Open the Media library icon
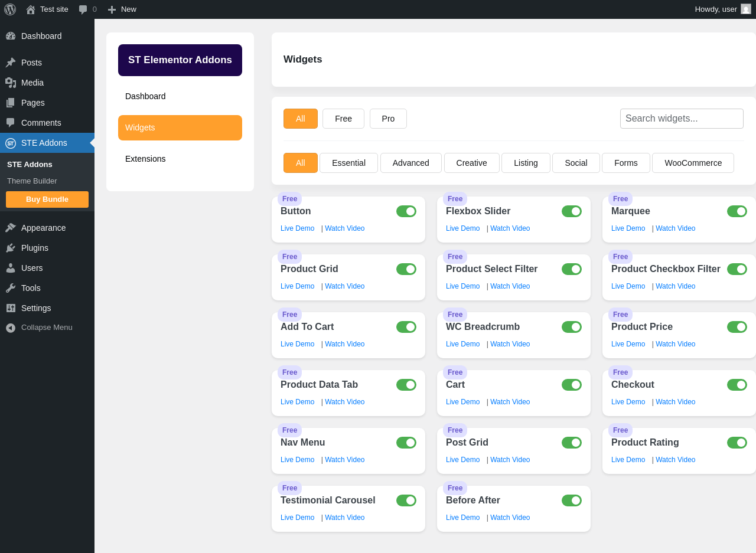This screenshot has width=756, height=553. tap(11, 83)
